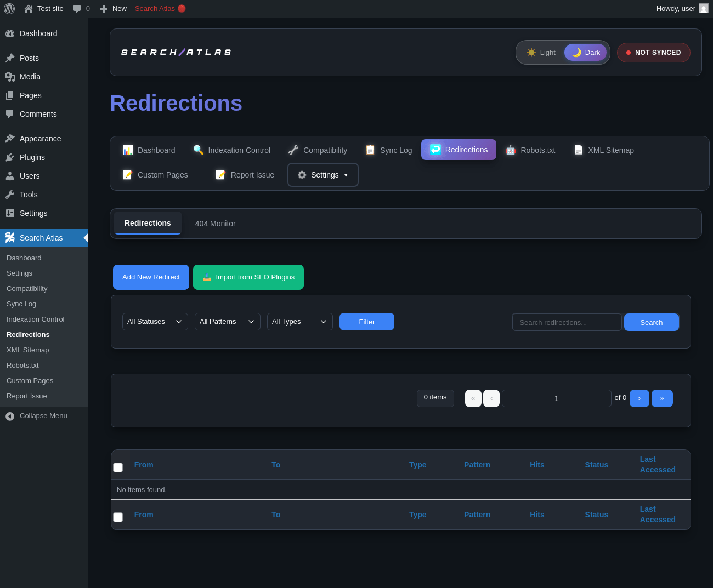Open the All Types dropdown
Screen dimensions: 713x588
pos(300,322)
